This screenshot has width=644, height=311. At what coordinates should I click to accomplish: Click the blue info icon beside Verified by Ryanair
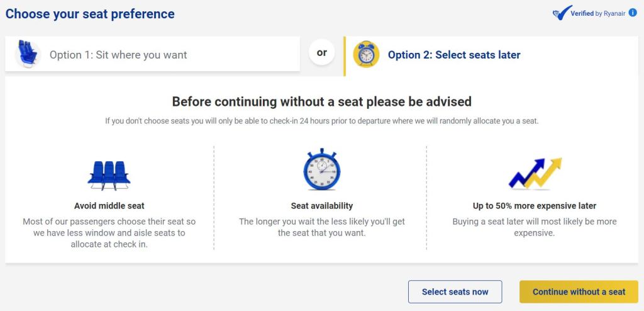point(633,13)
